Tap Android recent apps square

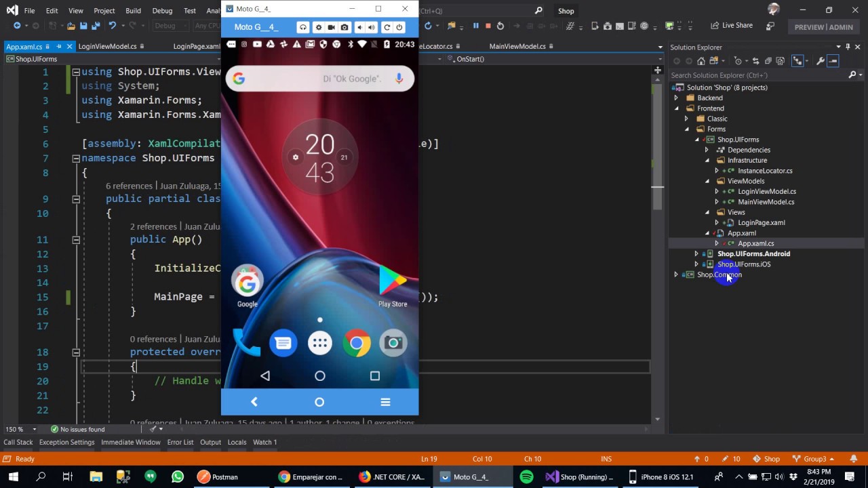coord(375,375)
